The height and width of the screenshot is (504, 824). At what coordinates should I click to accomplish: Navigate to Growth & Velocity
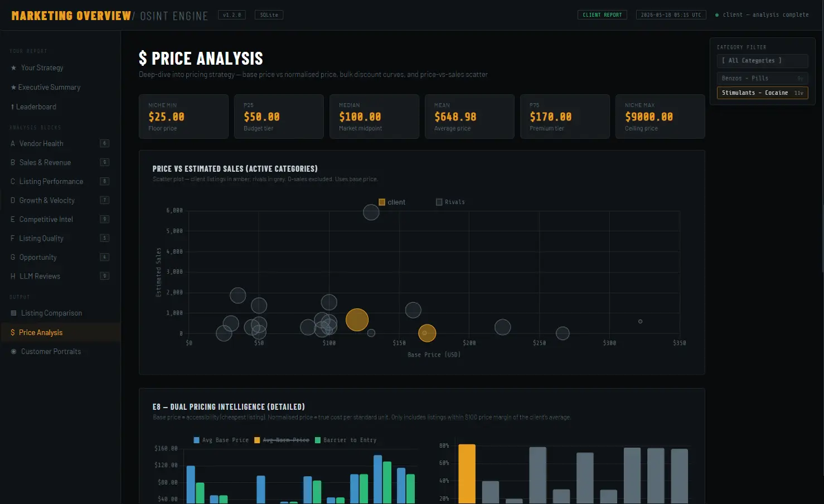tap(60, 201)
